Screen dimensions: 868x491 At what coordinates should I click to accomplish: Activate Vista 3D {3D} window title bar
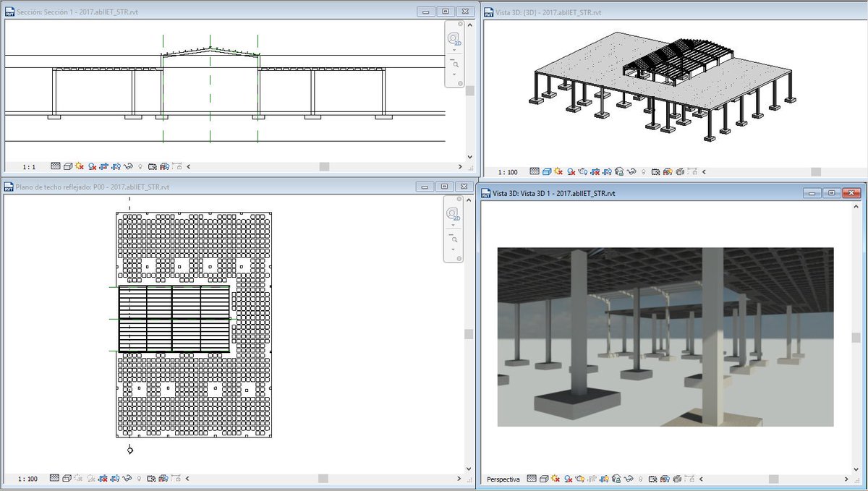(673, 12)
